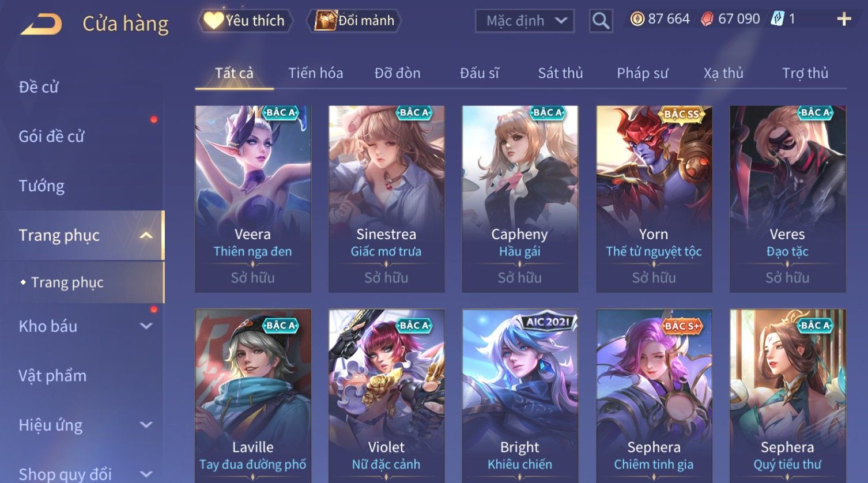
Task: Open the Mặc định sort dropdown
Action: click(524, 21)
